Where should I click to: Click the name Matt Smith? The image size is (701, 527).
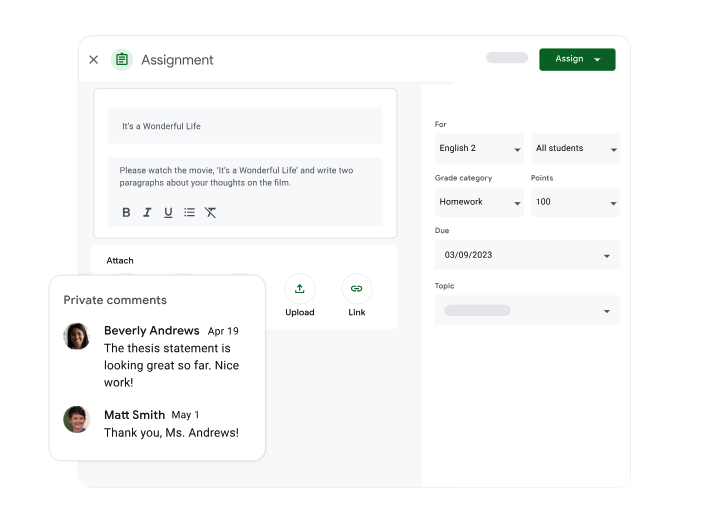(134, 415)
